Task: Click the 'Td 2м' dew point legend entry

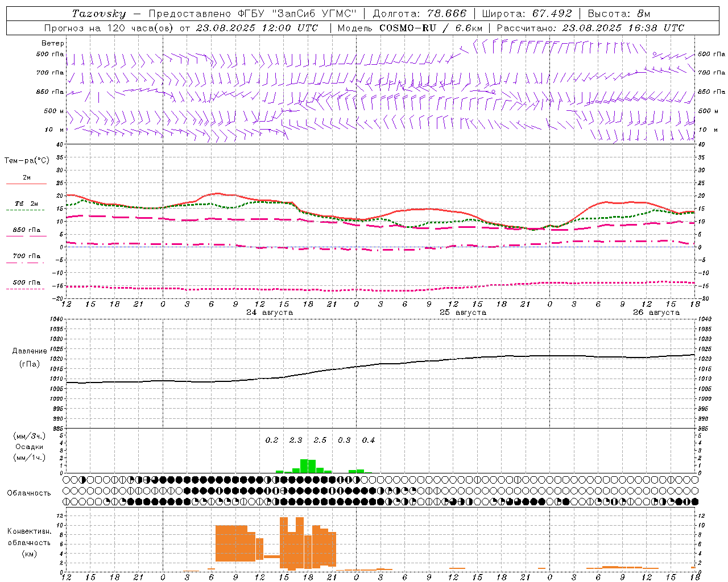Action: tap(26, 203)
